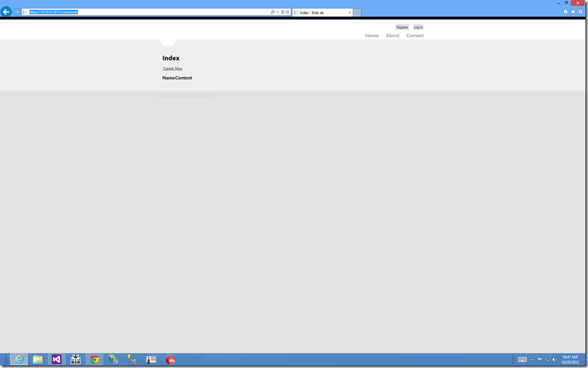
Task: Open Google Chrome from the taskbar
Action: coord(94,360)
